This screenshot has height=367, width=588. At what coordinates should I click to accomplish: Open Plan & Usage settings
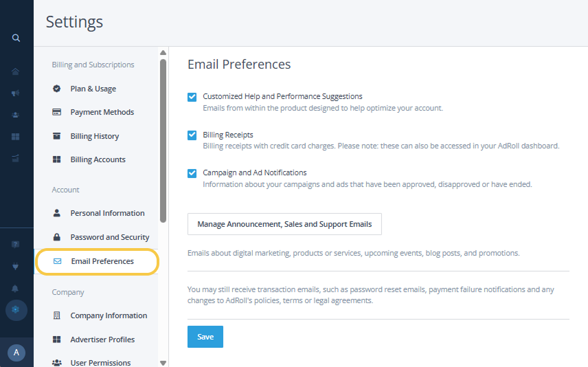[93, 89]
